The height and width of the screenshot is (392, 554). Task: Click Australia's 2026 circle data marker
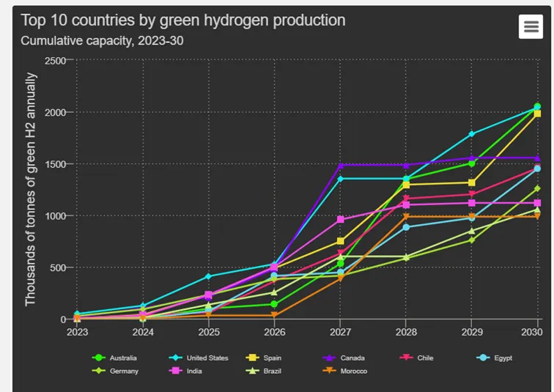click(x=274, y=304)
